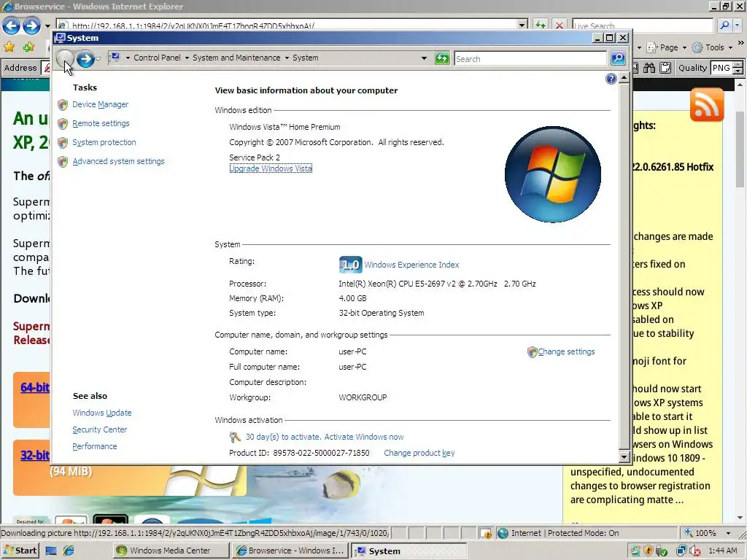This screenshot has width=747, height=560.
Task: Click Change settings for computer name
Action: [x=566, y=351]
